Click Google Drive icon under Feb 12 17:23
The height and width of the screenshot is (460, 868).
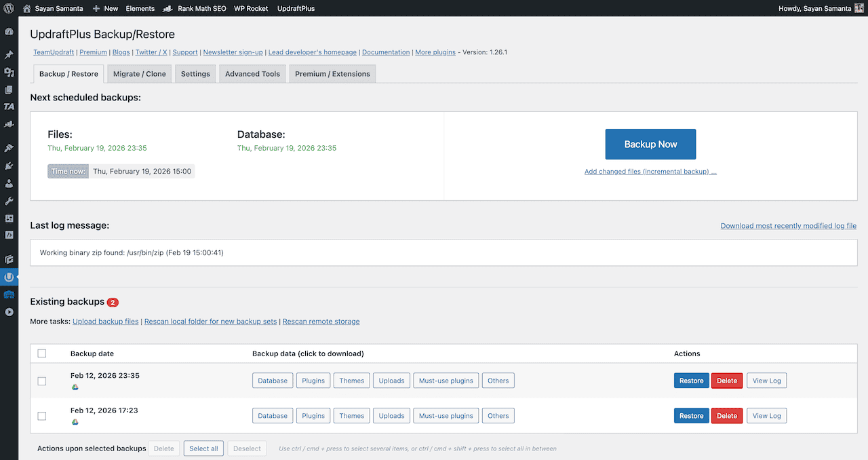[x=75, y=422]
